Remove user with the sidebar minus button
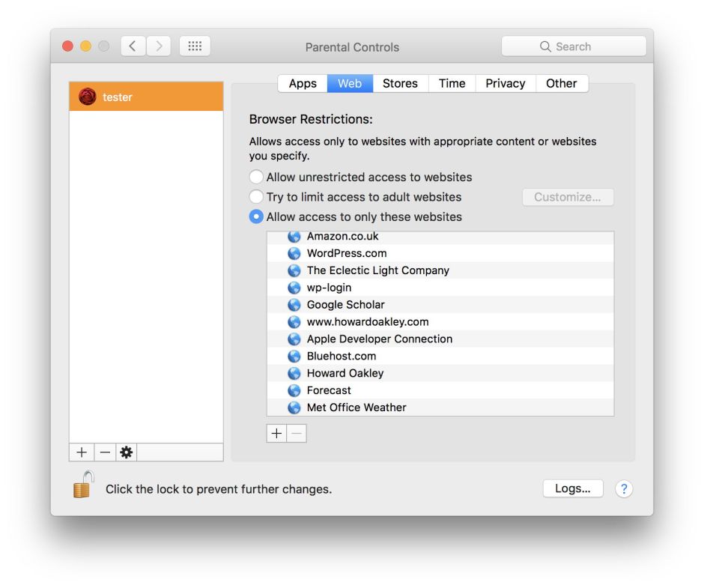The image size is (704, 588). [x=105, y=452]
